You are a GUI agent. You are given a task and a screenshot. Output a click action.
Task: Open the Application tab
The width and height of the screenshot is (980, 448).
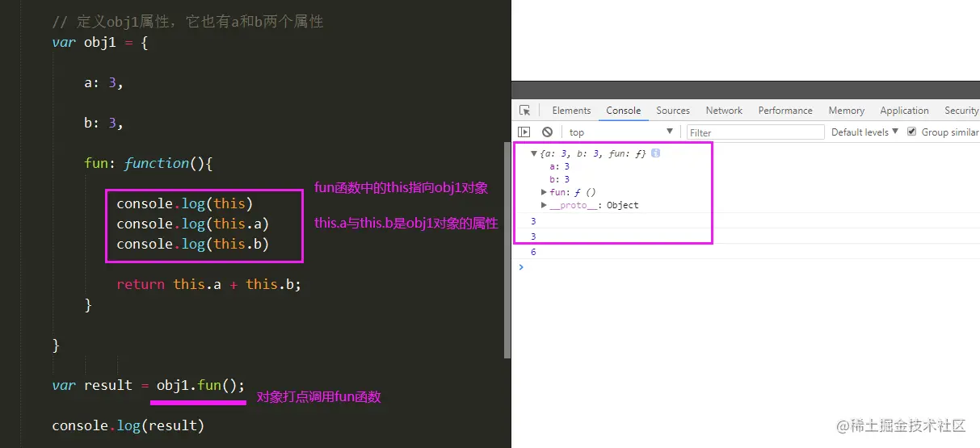pyautogui.click(x=904, y=111)
